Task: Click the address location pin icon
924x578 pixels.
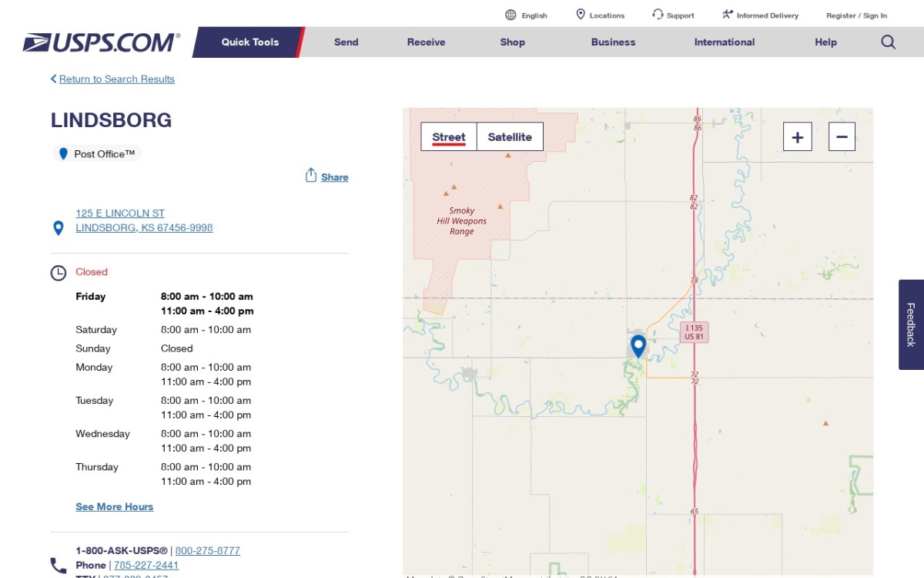Action: 58,228
